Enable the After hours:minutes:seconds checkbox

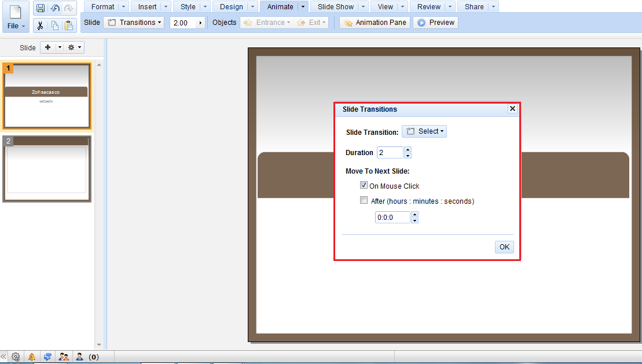click(x=364, y=200)
